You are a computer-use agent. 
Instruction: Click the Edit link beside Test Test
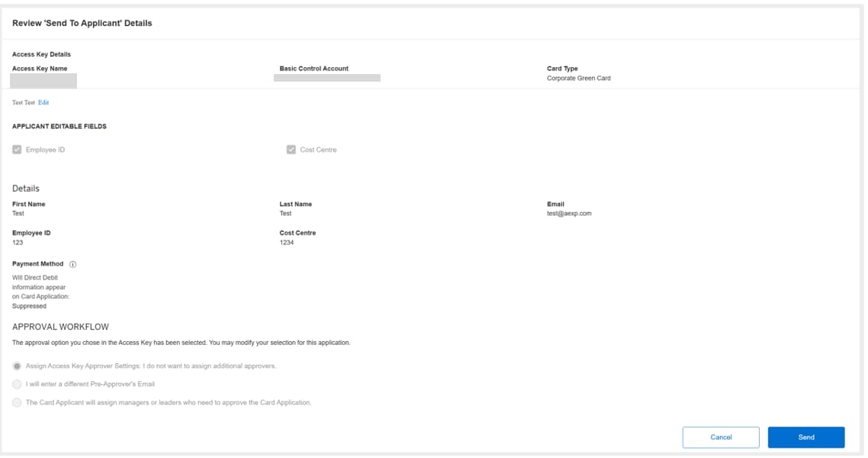tap(43, 103)
